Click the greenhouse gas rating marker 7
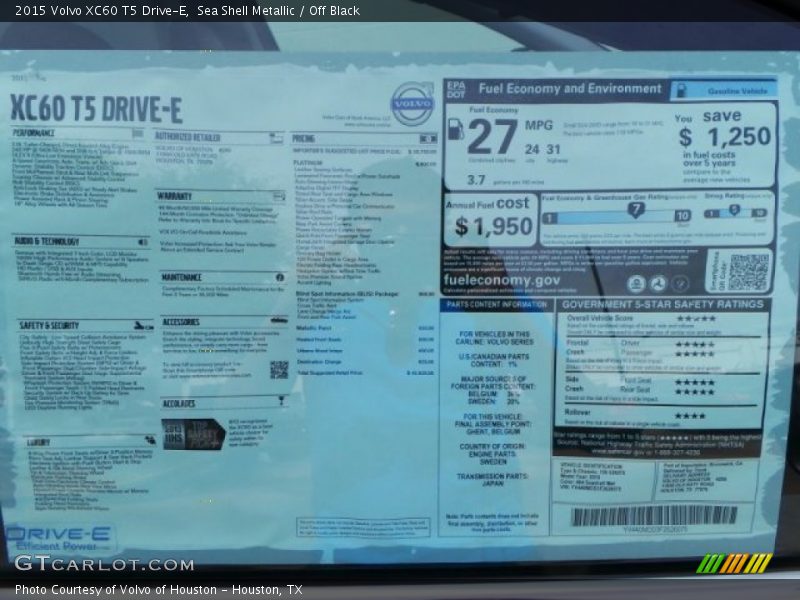Viewport: 800px width, 600px height. [636, 210]
